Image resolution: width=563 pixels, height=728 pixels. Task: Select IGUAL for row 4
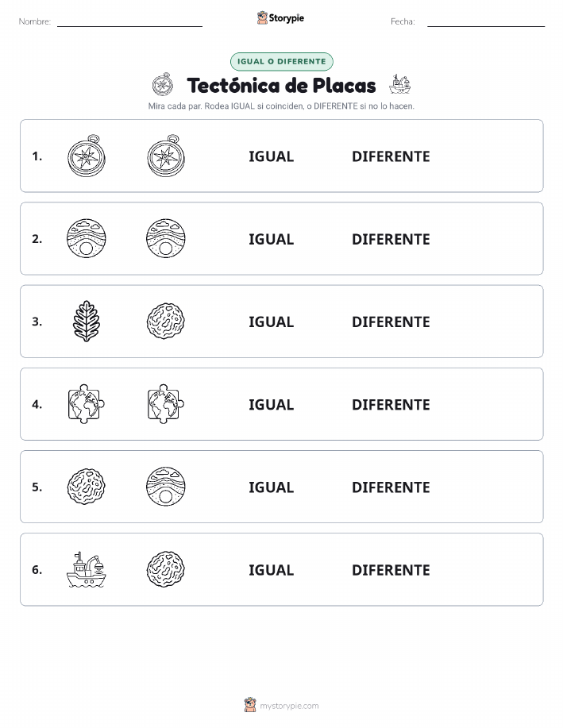[272, 404]
